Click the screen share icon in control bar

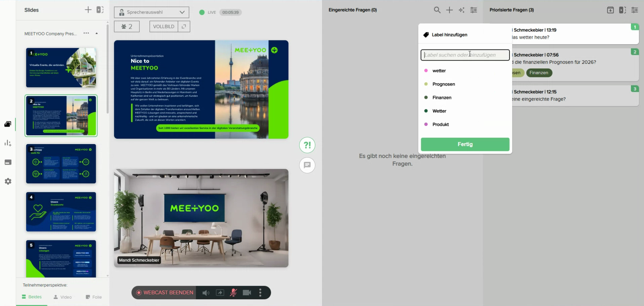220,293
